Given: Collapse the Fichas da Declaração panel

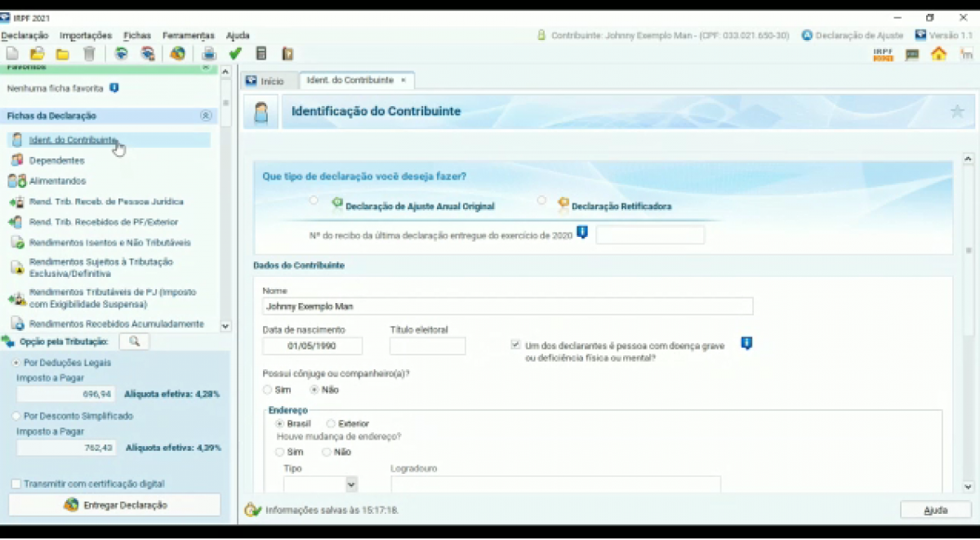Looking at the screenshot, I should point(206,116).
